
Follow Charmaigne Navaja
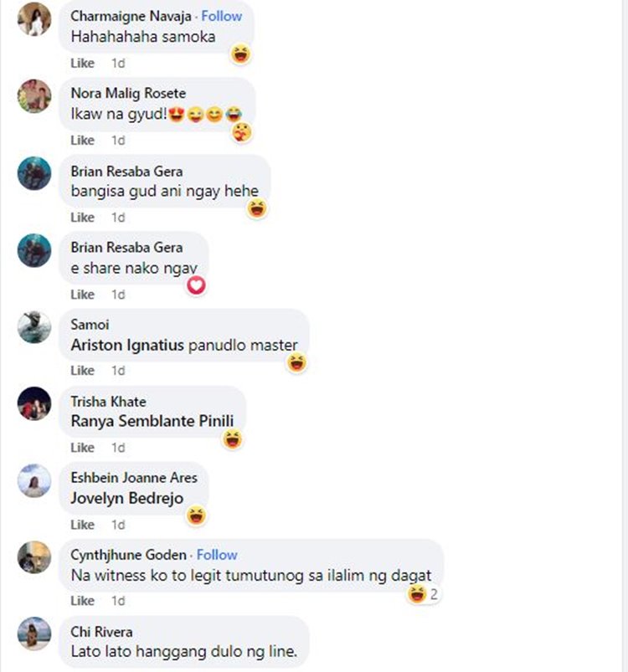pos(222,16)
